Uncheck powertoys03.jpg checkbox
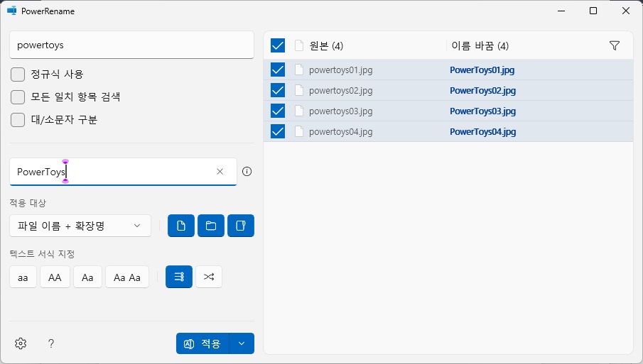The width and height of the screenshot is (643, 364). pos(278,111)
